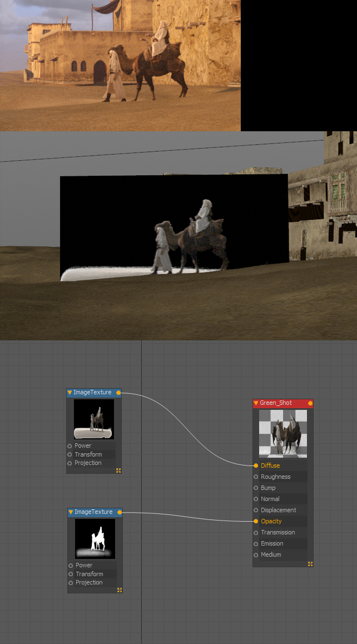The image size is (357, 644).
Task: Select title of ImageTexture node feeding Diffuse
Action: [x=92, y=393]
